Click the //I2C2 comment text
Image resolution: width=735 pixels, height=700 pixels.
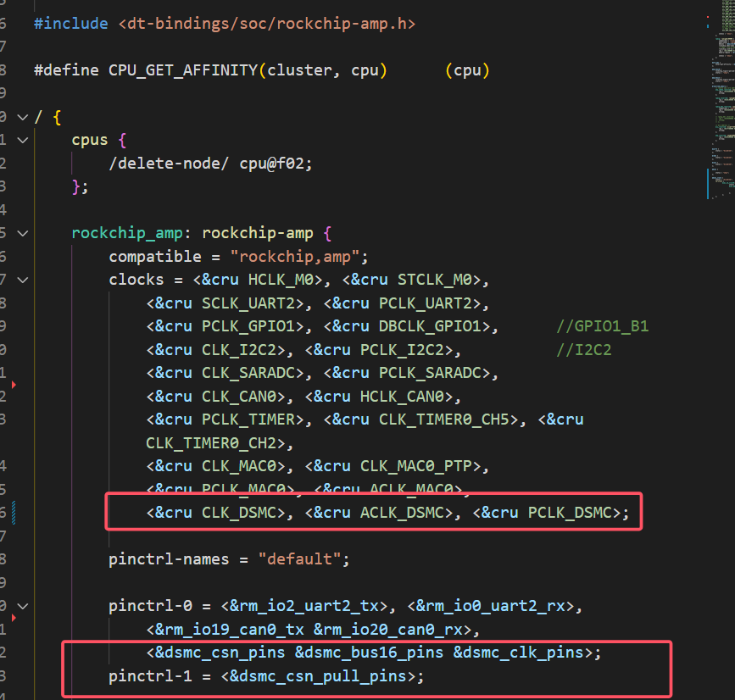point(583,350)
